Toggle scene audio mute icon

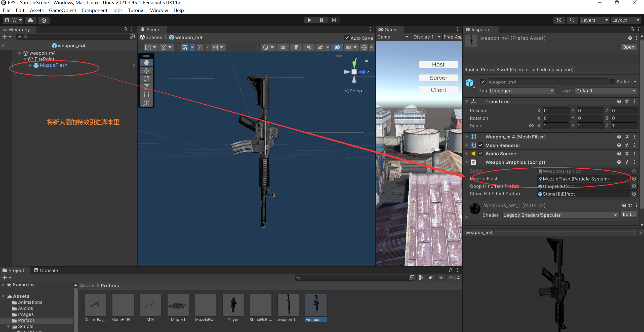pos(309,47)
